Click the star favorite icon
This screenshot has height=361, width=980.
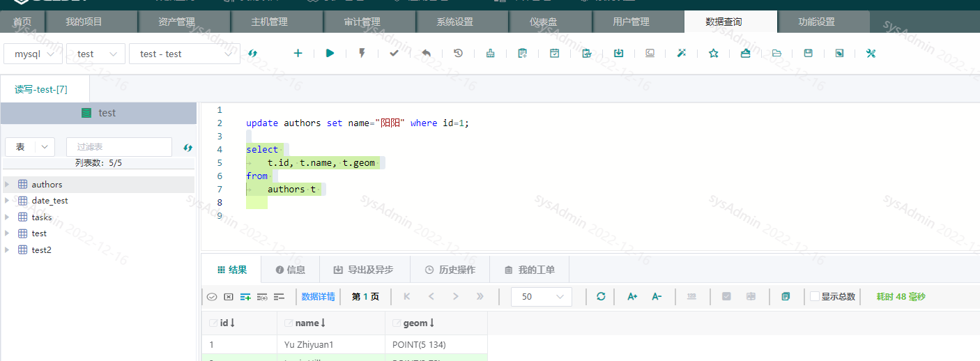[x=714, y=53]
